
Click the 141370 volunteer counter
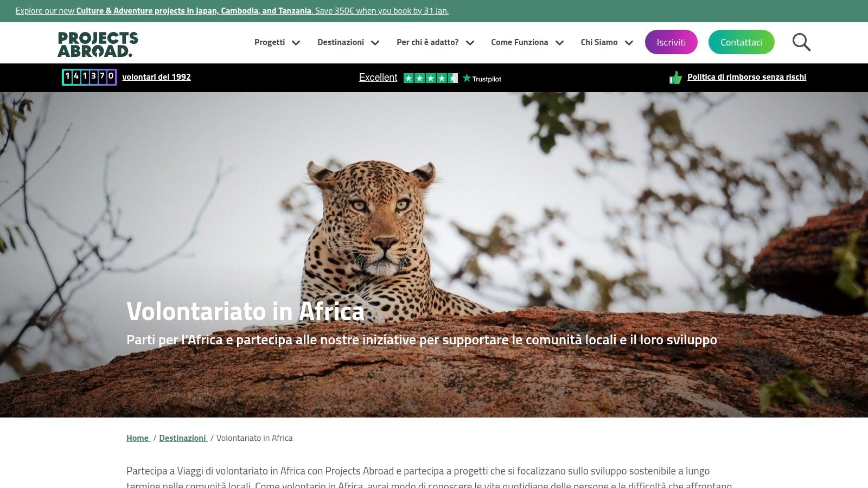point(90,77)
